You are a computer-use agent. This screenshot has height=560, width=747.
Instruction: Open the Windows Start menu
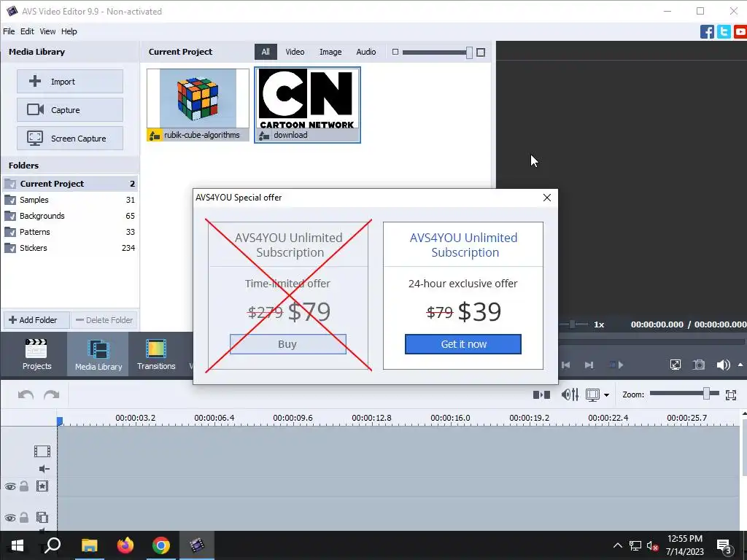18,545
